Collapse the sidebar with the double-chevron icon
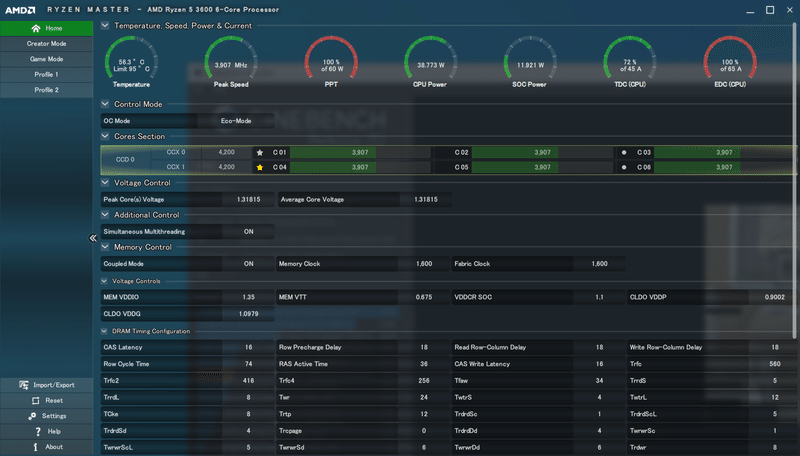This screenshot has height=456, width=800. pyautogui.click(x=93, y=238)
